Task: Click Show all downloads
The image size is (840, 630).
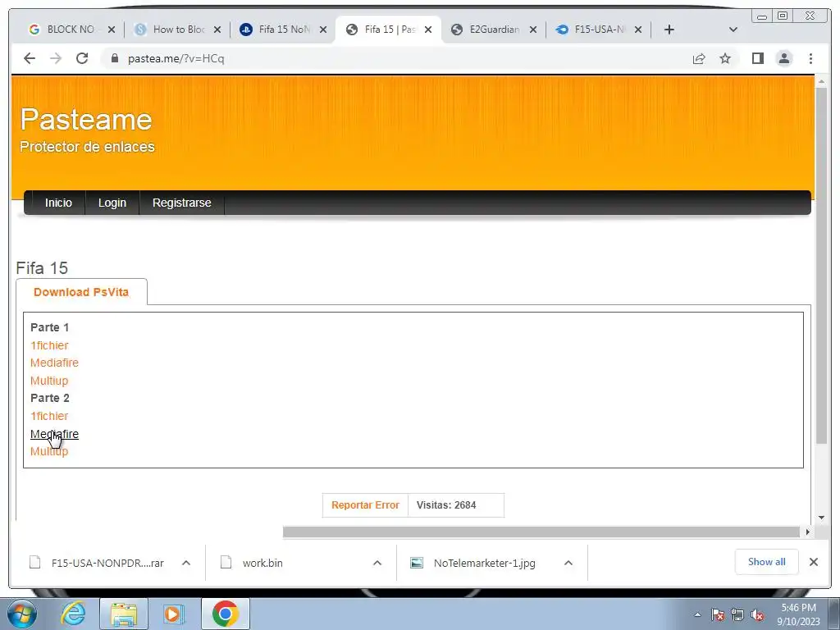Action: pos(767,562)
